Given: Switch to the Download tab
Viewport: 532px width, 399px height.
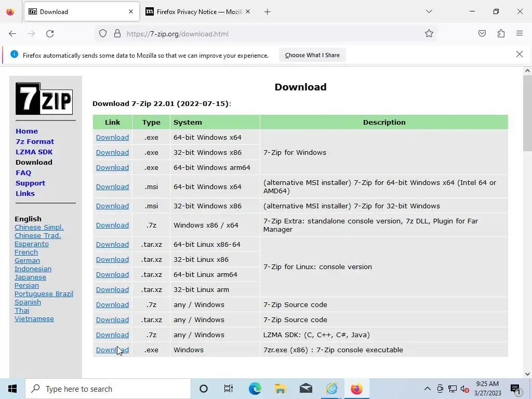Looking at the screenshot, I should [x=82, y=11].
